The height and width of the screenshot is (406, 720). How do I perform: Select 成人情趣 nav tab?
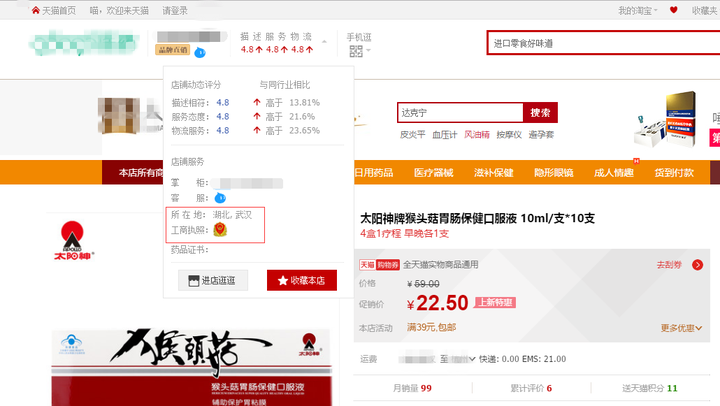tap(614, 173)
